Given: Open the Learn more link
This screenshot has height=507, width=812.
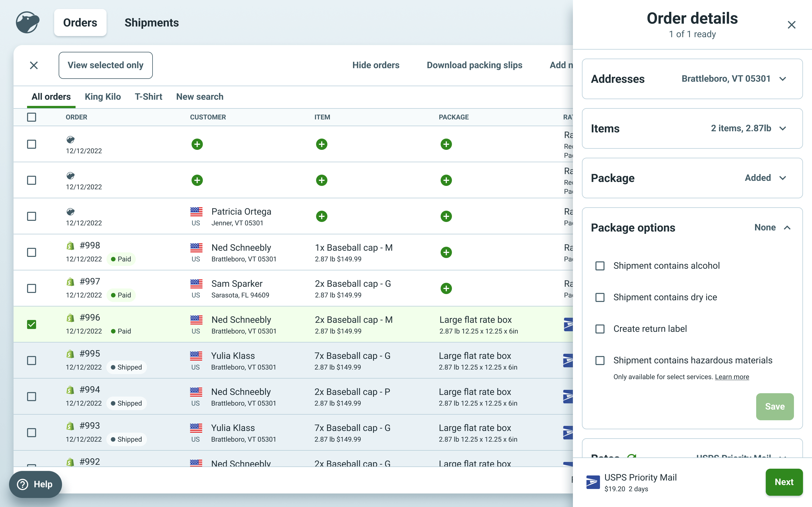Looking at the screenshot, I should click(x=732, y=377).
